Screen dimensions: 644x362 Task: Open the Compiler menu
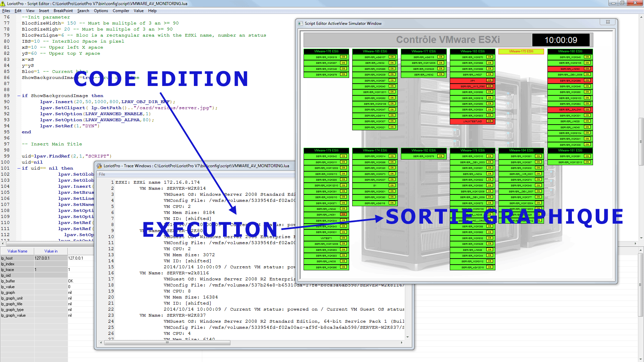121,11
